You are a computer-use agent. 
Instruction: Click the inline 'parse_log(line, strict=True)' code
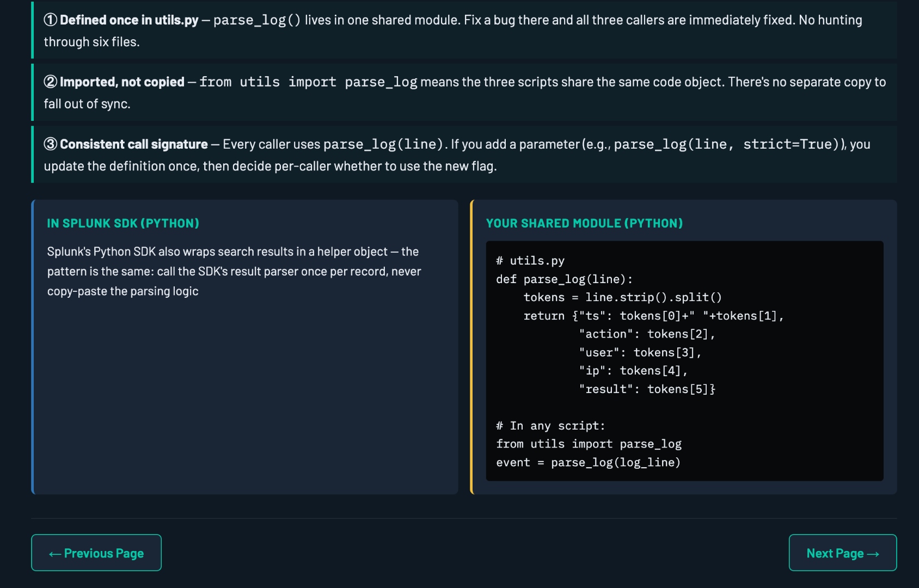[727, 144]
